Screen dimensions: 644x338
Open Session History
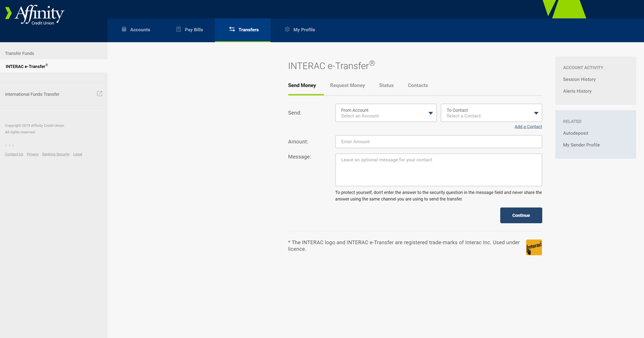click(x=579, y=79)
